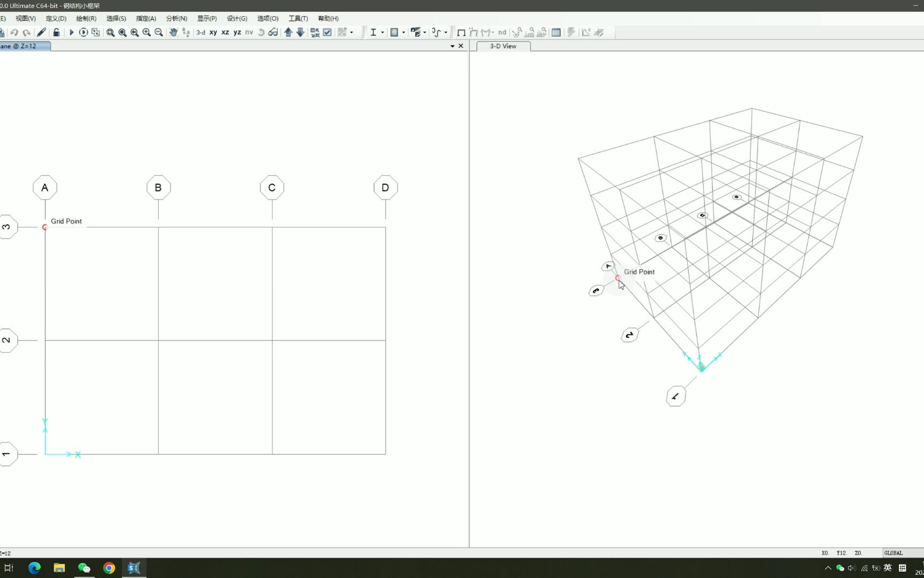Expand the area section dropdown arrow
The image size is (924, 578).
point(404,33)
